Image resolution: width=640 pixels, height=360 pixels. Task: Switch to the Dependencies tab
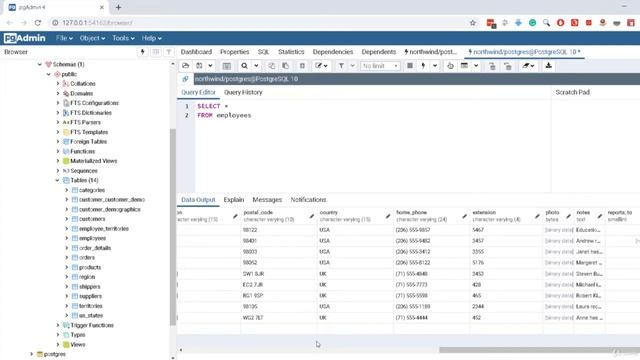tap(333, 52)
